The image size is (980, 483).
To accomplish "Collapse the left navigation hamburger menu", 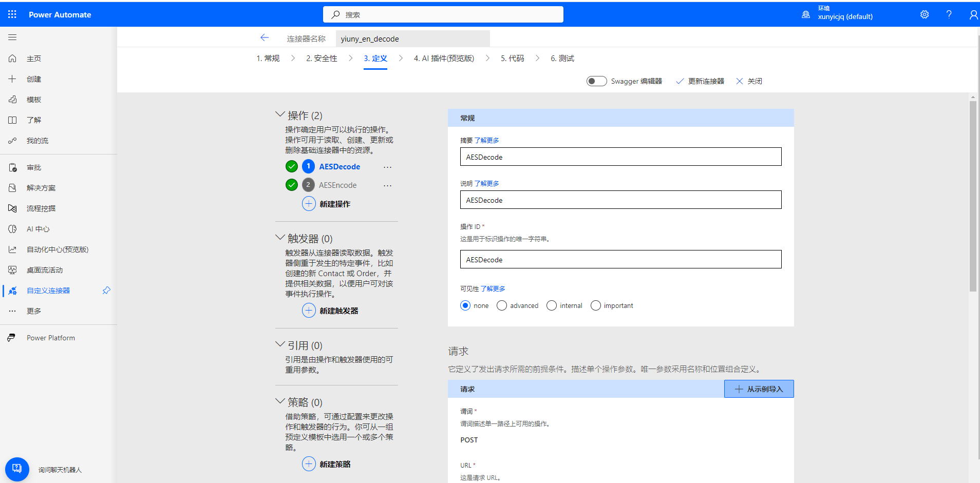I will pos(12,37).
